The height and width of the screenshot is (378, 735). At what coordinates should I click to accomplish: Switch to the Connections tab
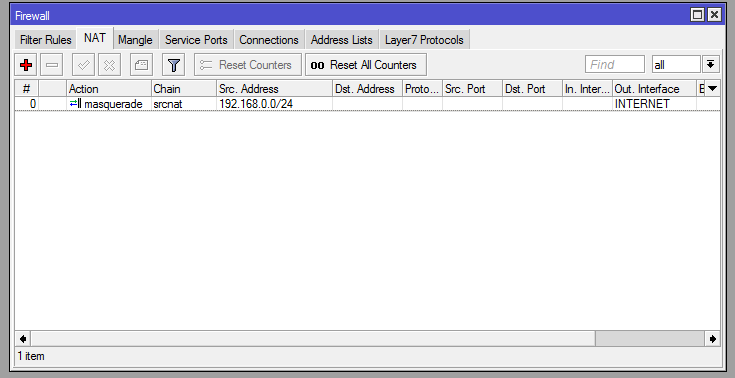point(269,40)
